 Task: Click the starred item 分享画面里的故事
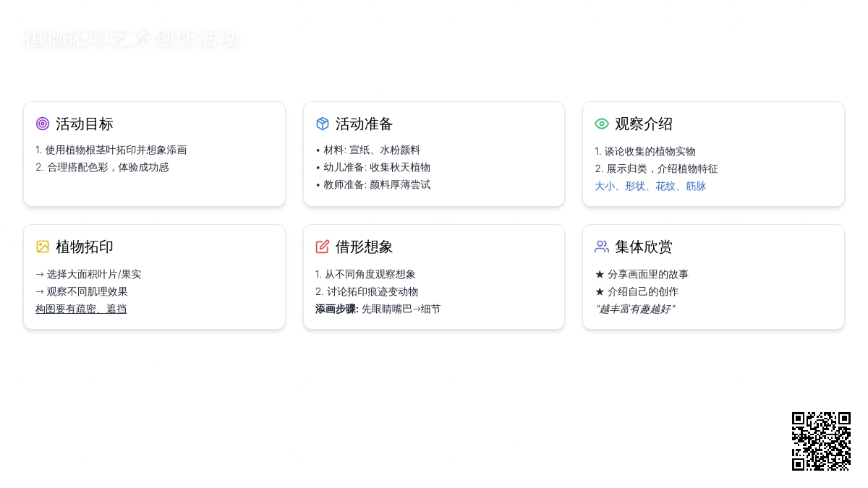641,274
